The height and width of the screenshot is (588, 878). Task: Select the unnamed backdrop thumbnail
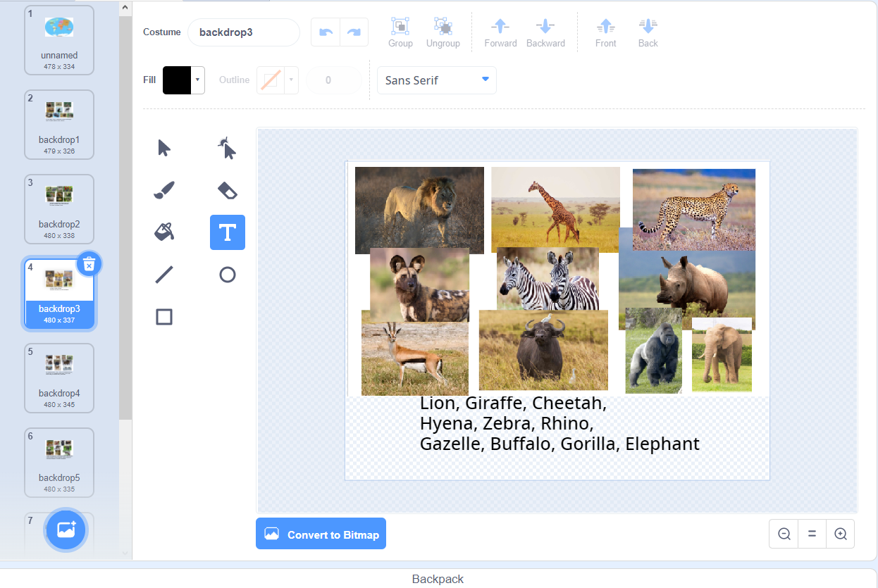[x=59, y=40]
